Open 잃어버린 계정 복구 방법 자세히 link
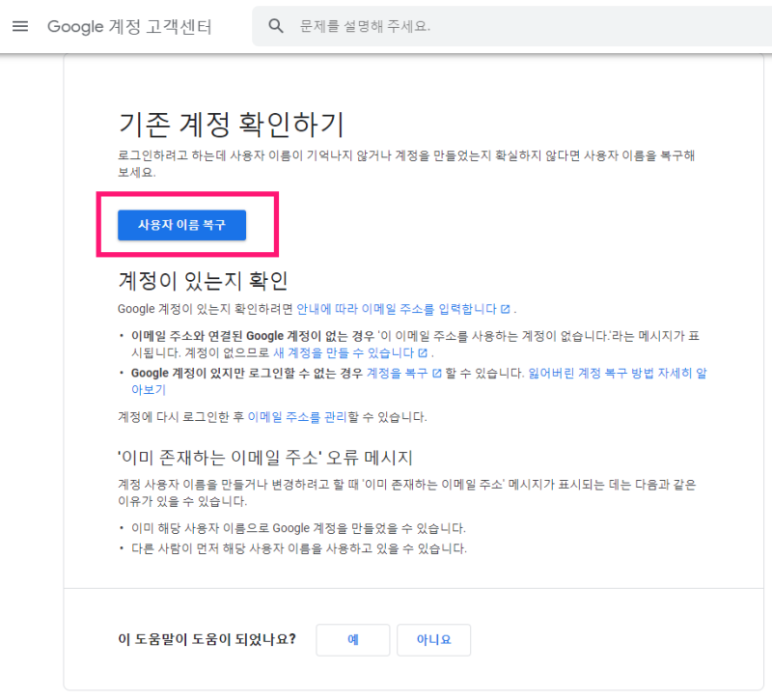Image resolution: width=772 pixels, height=700 pixels. [x=618, y=374]
